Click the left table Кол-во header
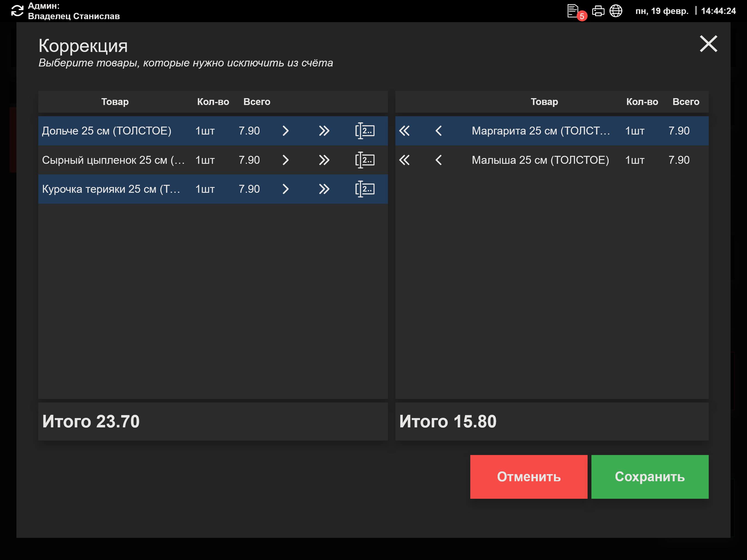 pyautogui.click(x=213, y=102)
